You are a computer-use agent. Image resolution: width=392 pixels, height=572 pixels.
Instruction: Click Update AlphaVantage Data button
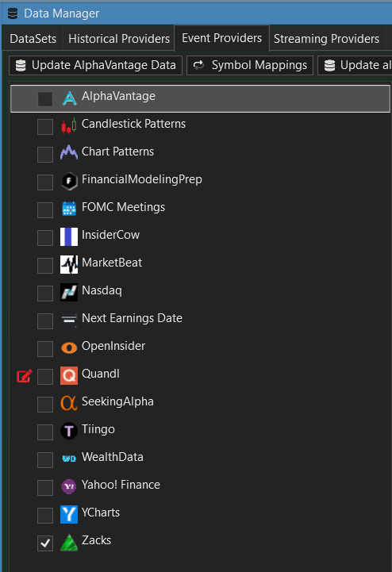96,65
